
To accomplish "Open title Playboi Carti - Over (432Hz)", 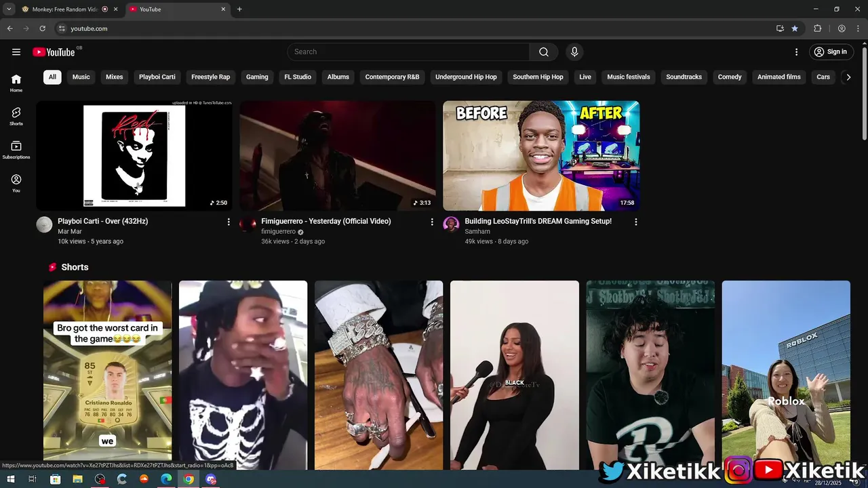I will 103,222.
